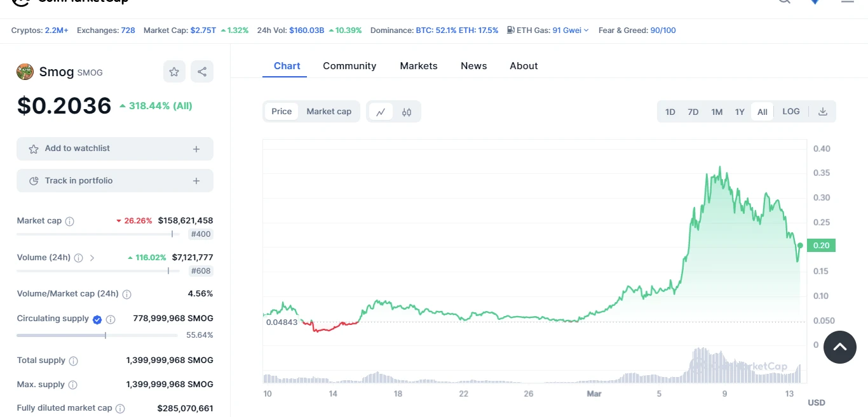
Task: Click the 0.04843 baseline price label
Action: pyautogui.click(x=281, y=322)
